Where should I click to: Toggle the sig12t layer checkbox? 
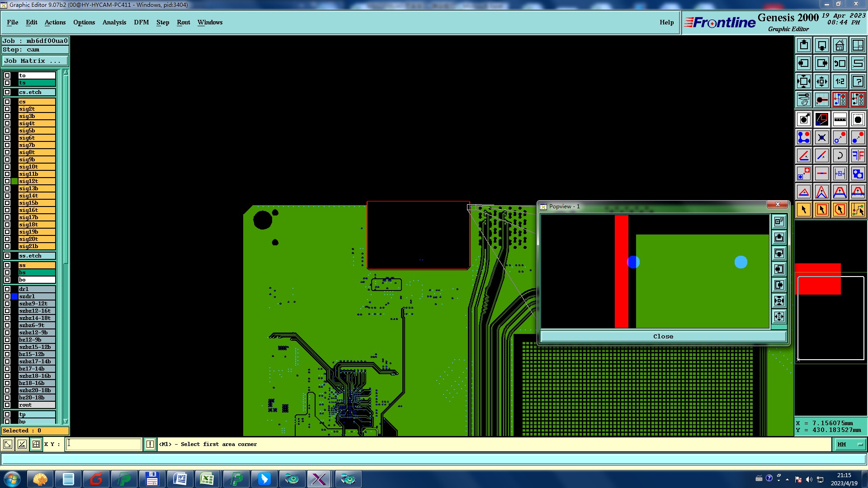(7, 181)
